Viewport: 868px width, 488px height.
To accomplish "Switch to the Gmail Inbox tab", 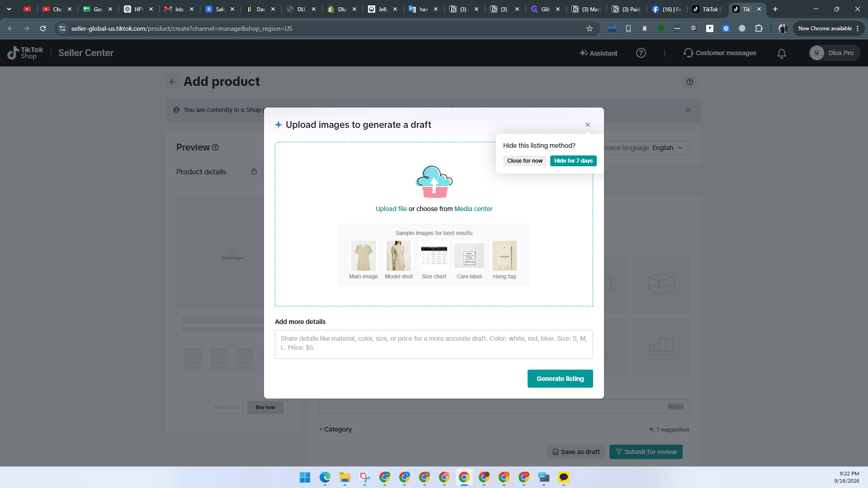I will tap(179, 9).
